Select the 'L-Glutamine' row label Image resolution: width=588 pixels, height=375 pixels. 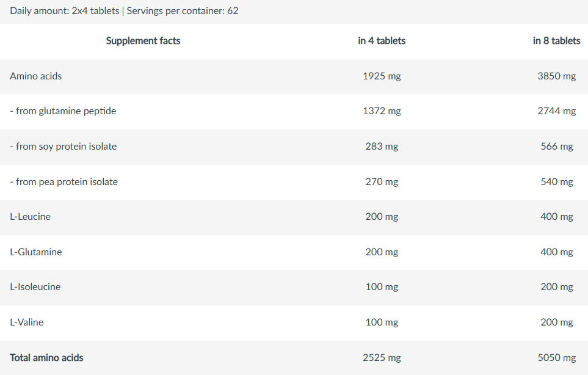coord(36,252)
